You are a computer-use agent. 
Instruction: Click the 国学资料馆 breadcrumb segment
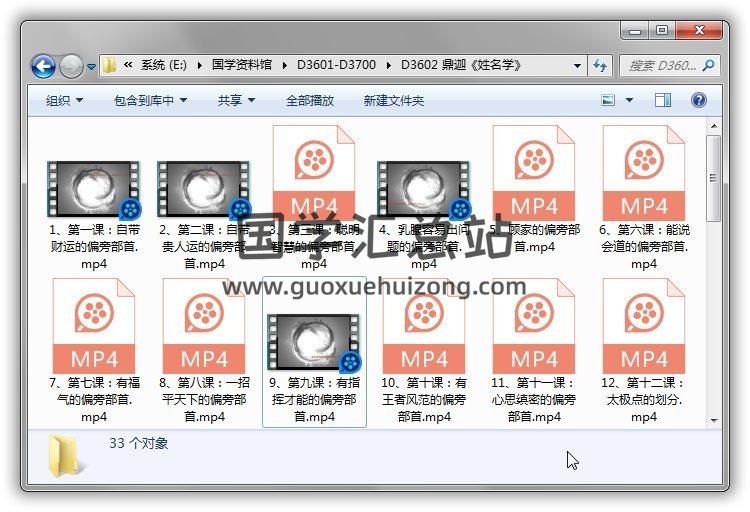click(242, 65)
